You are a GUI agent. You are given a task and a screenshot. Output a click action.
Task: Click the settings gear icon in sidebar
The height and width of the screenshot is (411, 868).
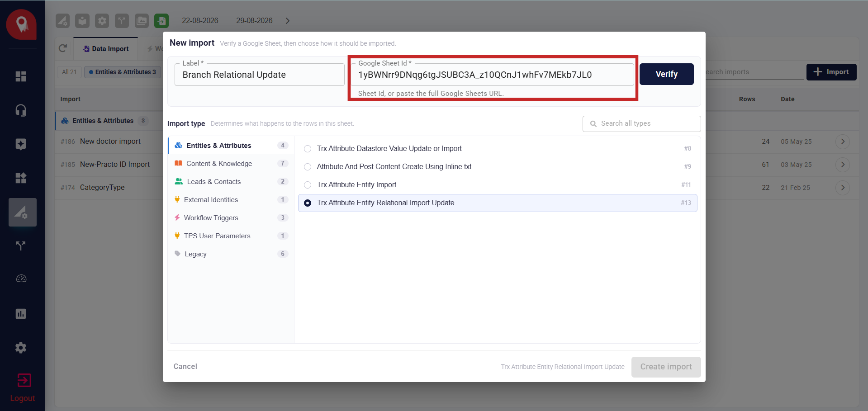click(21, 348)
